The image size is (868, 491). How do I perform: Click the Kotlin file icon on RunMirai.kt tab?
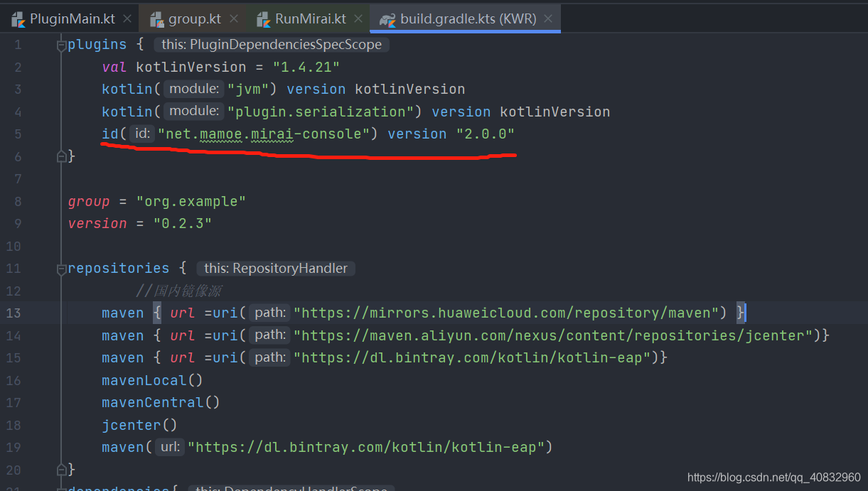(264, 19)
